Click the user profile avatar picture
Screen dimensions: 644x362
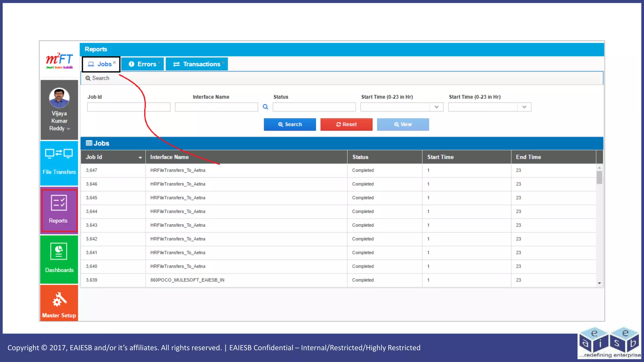pos(59,98)
